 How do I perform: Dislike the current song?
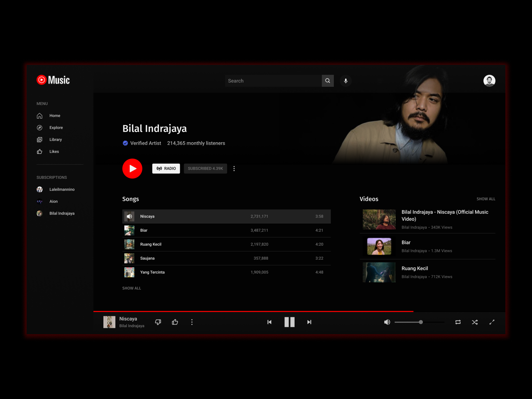point(158,322)
